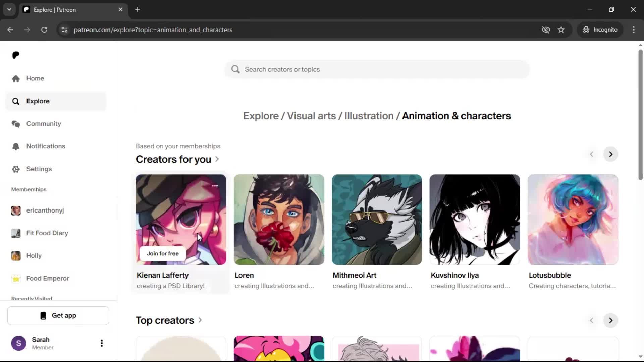
Task: Click the Holly avatar icon
Action: click(16, 256)
